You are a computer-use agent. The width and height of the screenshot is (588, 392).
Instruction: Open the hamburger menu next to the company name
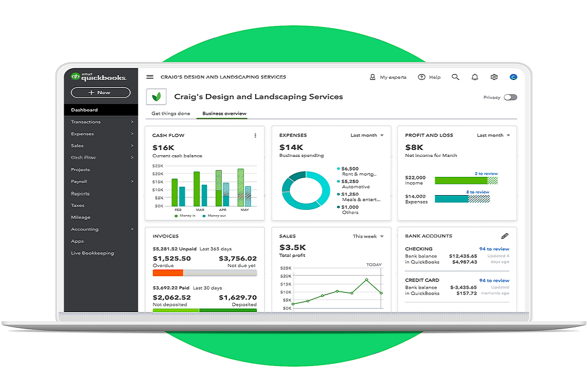[151, 76]
